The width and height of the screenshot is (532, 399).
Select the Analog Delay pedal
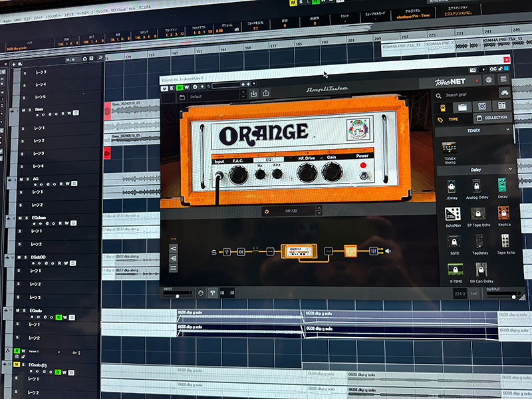click(x=477, y=190)
